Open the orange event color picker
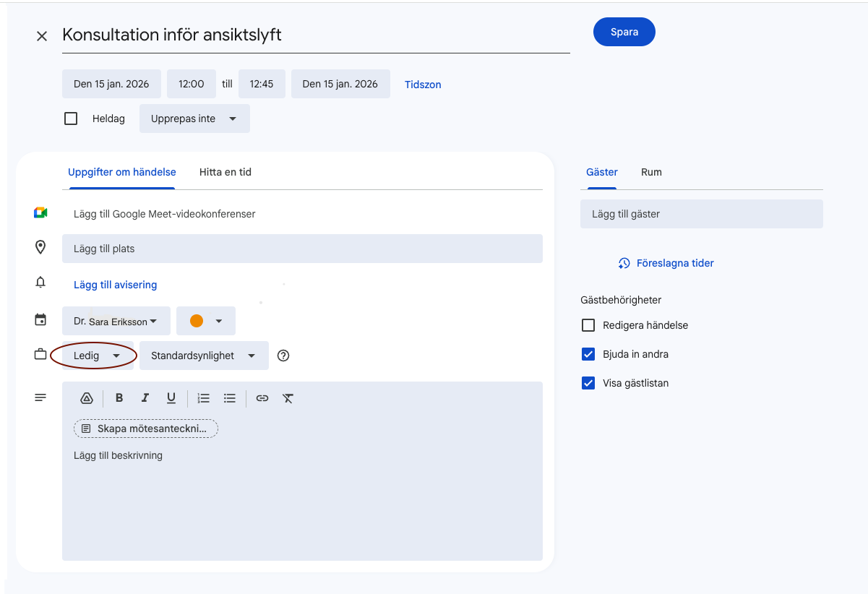Image resolution: width=868 pixels, height=594 pixels. (x=205, y=321)
